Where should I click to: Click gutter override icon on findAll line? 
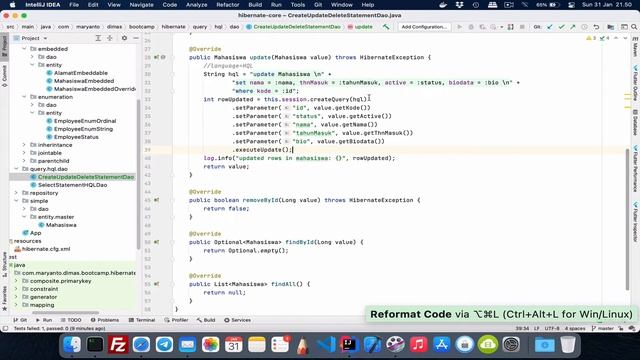156,284
